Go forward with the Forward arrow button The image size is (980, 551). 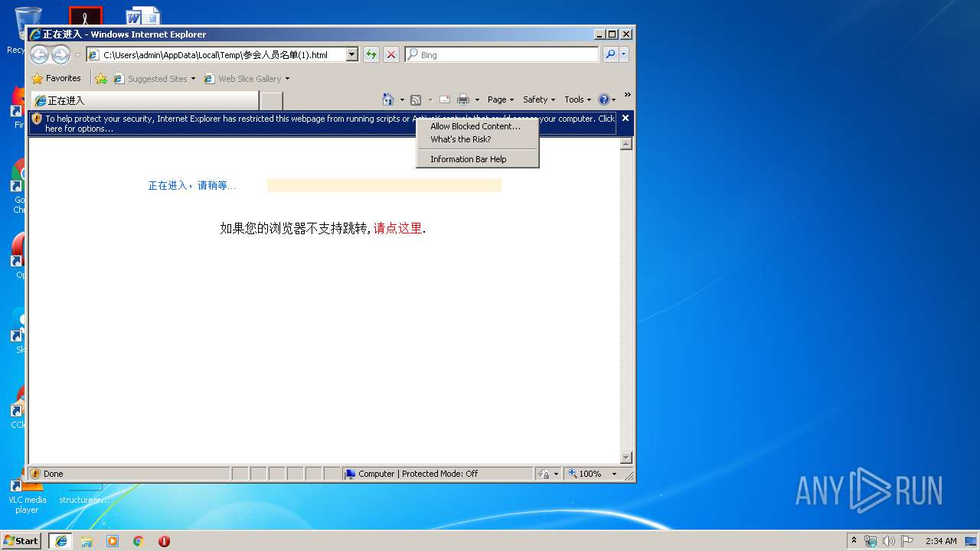pos(60,54)
